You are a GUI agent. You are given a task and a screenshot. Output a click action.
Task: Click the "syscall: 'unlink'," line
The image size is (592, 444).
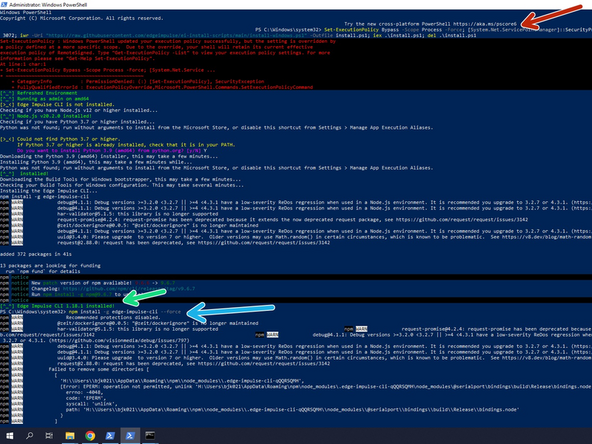pos(92,404)
